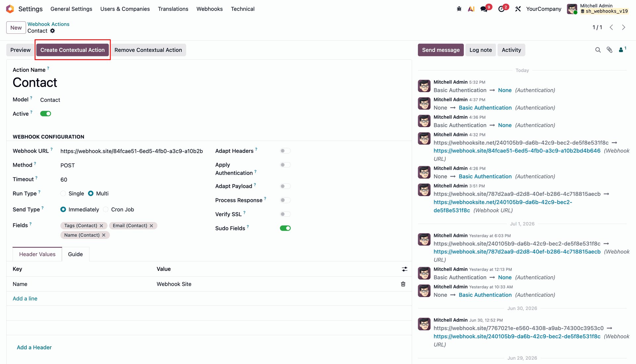Select the Single run type radio

(63, 194)
